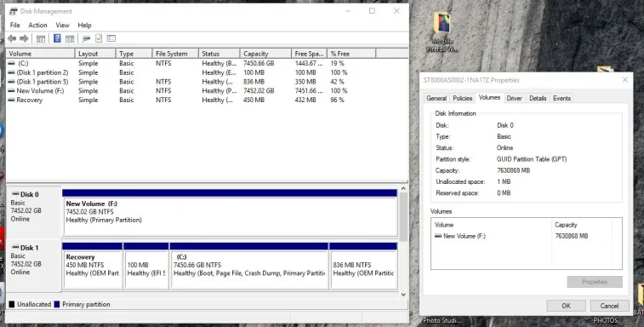Click the checkmark Properties toolbar icon

(99, 38)
